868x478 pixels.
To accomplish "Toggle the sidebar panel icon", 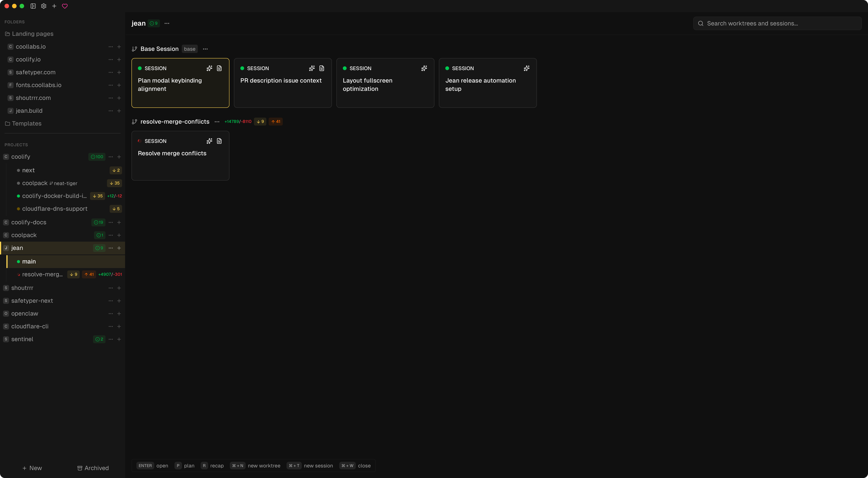I will pos(33,6).
